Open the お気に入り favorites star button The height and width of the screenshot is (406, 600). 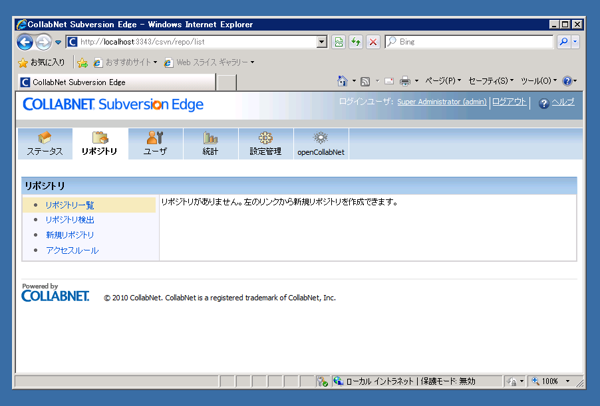42,62
